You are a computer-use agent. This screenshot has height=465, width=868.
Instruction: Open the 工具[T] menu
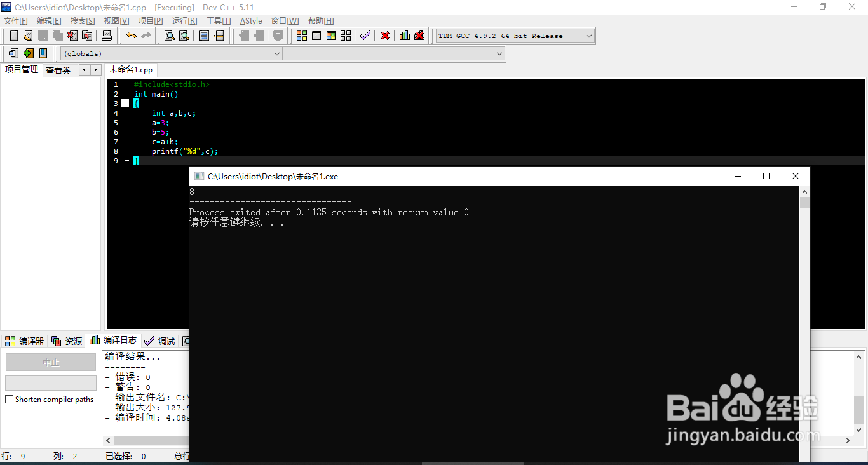click(x=219, y=21)
